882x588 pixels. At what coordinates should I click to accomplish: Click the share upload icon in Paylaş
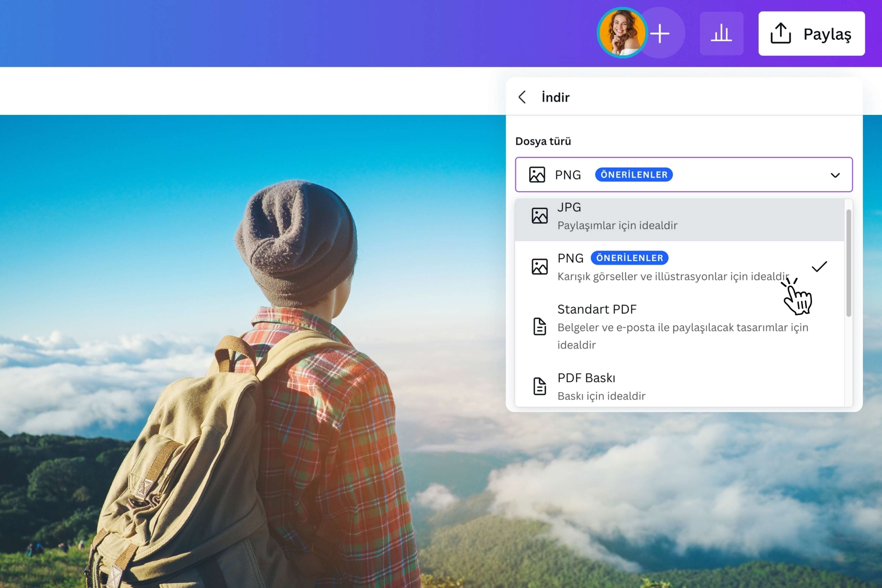tap(781, 33)
